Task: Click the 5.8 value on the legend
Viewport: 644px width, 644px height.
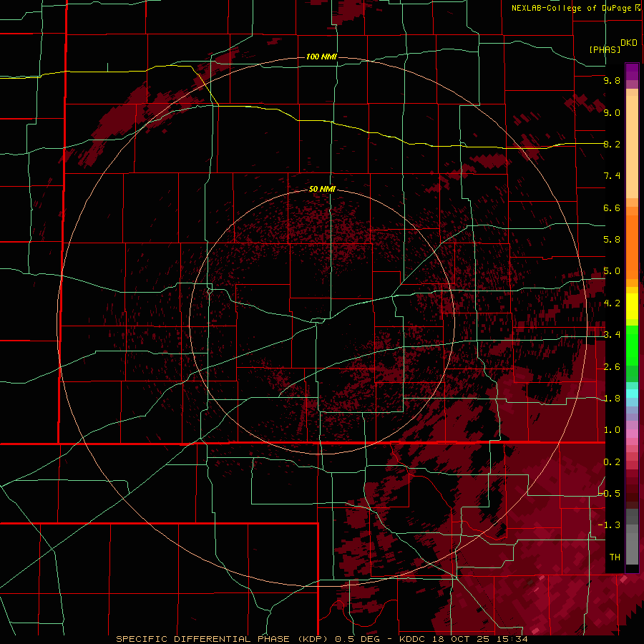Action: click(612, 240)
